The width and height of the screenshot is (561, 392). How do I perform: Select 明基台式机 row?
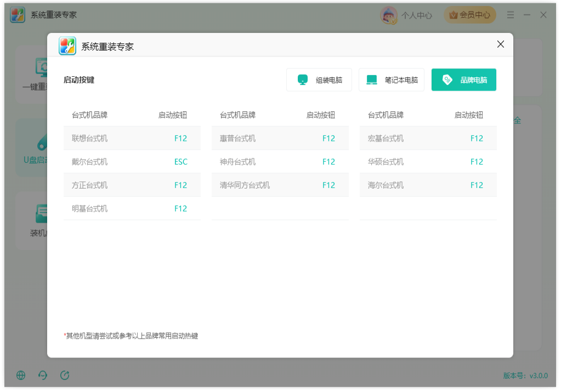tap(132, 208)
